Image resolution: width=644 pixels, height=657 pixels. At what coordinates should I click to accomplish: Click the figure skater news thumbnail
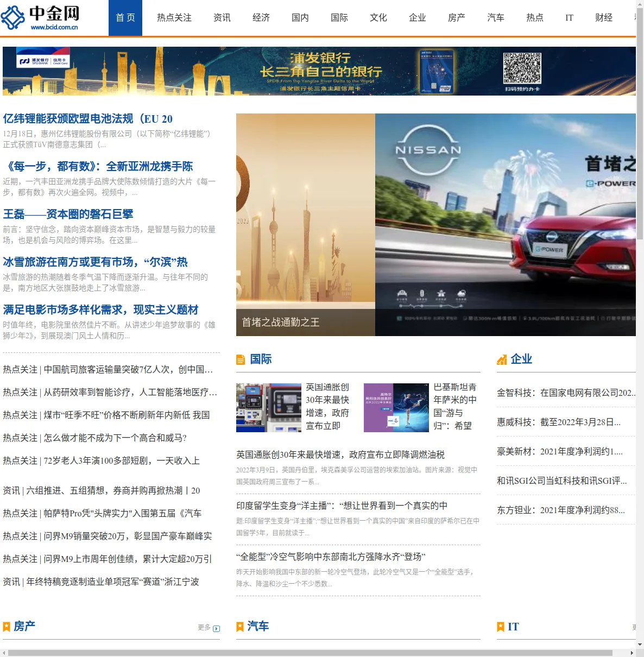396,408
